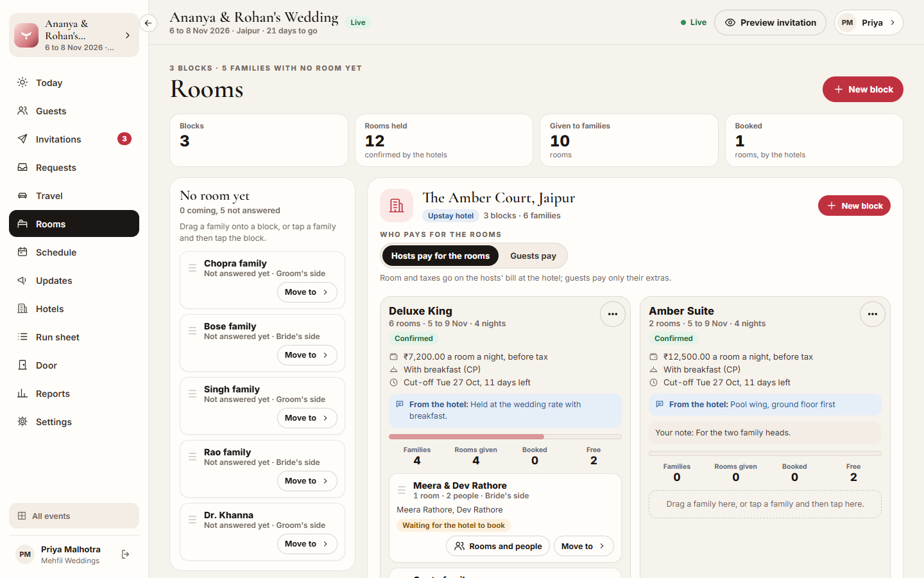Add New block in The Amber Court
Viewport: 924px width, 578px height.
(854, 206)
